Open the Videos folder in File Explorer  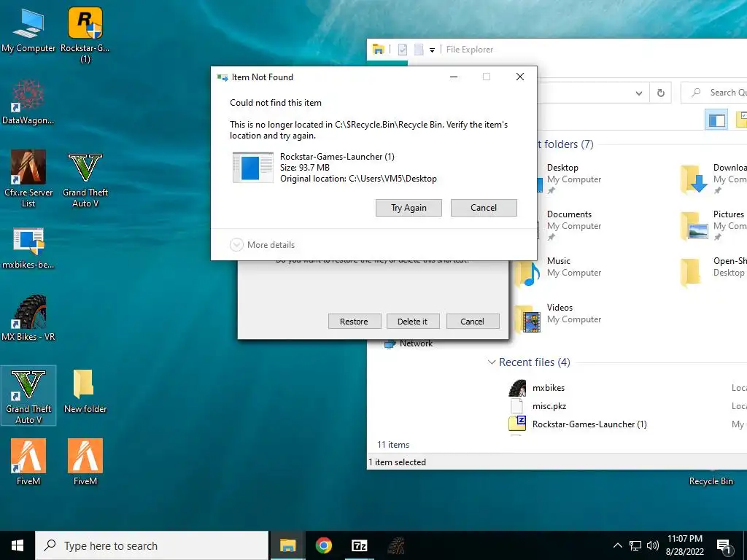pyautogui.click(x=557, y=318)
